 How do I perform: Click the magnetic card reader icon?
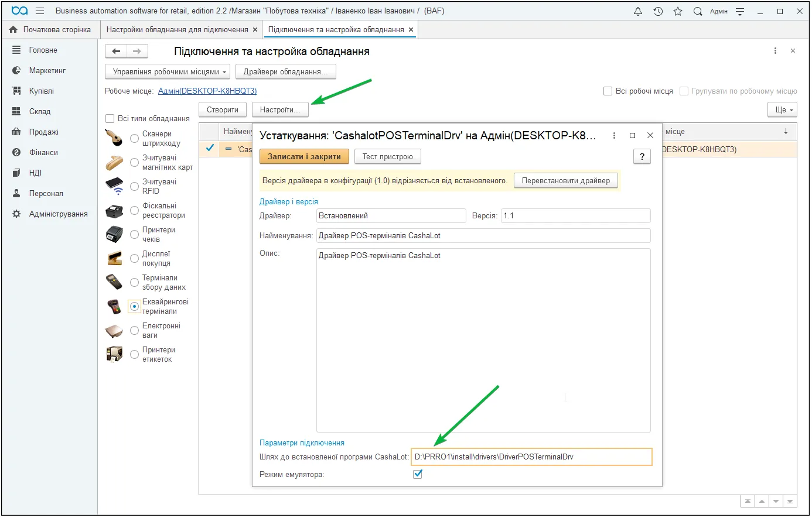[x=114, y=162]
